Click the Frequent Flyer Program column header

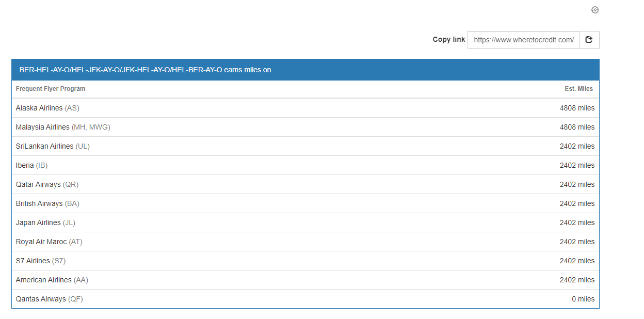51,89
